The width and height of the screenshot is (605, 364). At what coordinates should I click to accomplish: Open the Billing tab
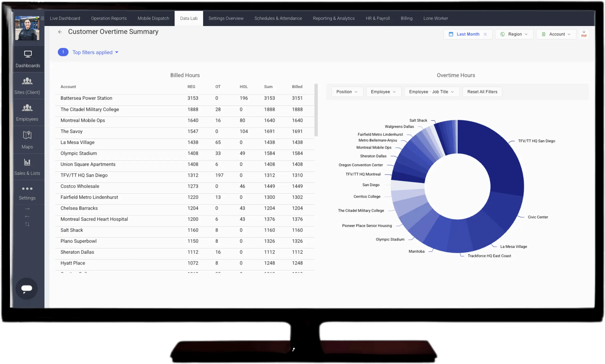click(406, 18)
